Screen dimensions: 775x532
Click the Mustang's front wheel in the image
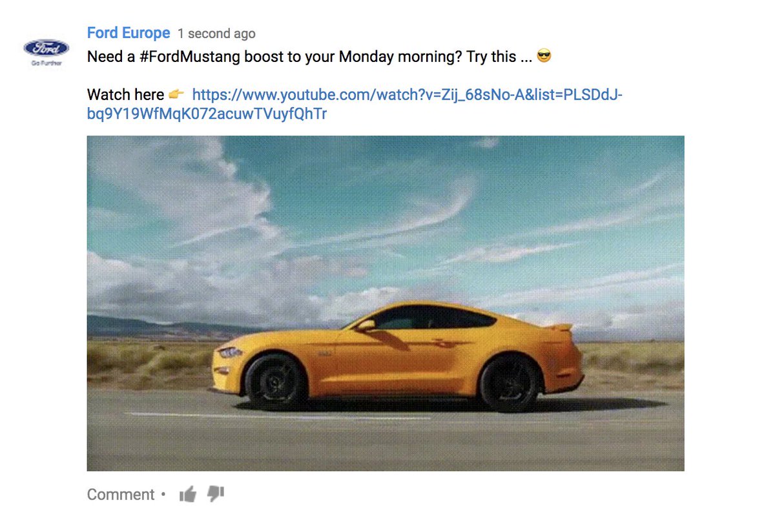(276, 382)
